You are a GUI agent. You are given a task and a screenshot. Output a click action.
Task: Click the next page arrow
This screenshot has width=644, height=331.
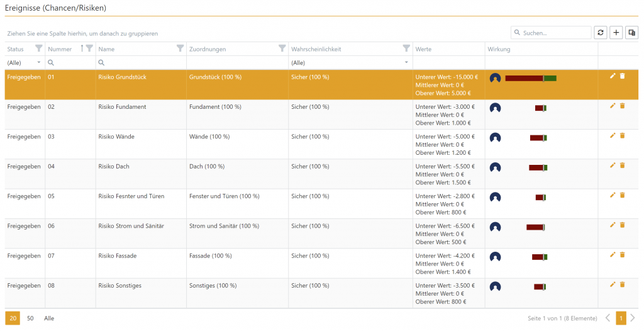click(x=633, y=318)
